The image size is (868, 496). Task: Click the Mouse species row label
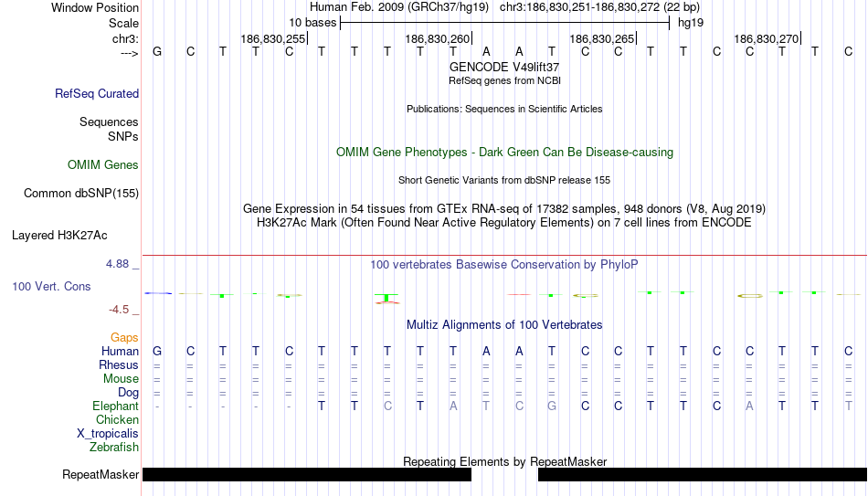pyautogui.click(x=121, y=379)
